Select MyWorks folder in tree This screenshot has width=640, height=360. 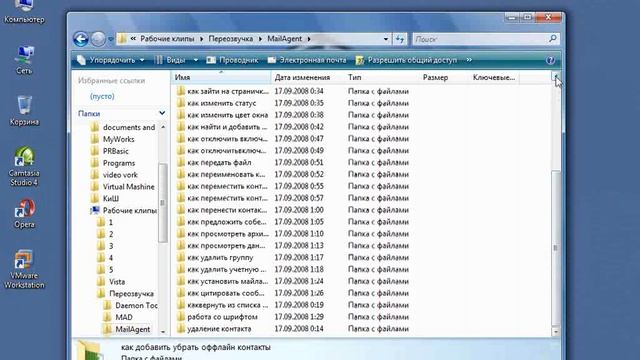(x=113, y=139)
